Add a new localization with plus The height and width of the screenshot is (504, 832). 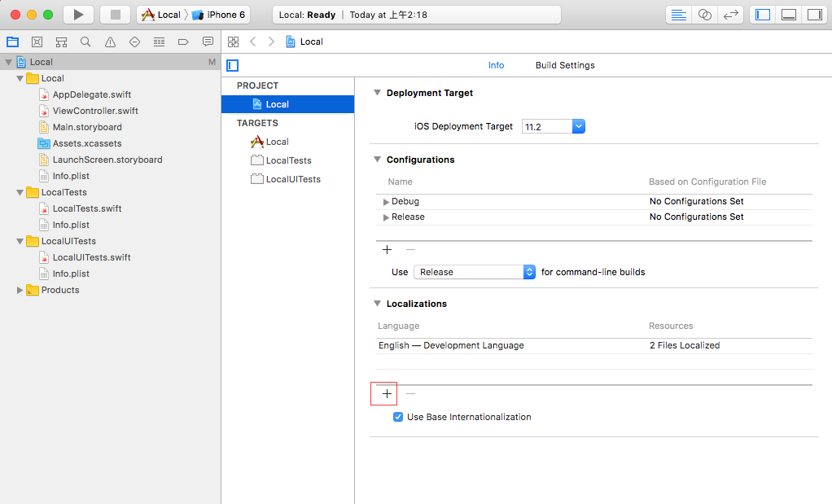pos(387,393)
